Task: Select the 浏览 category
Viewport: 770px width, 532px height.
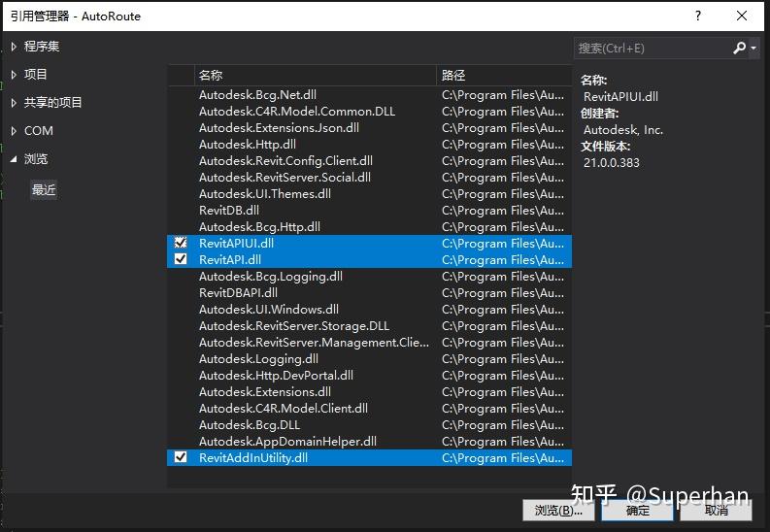Action: (x=36, y=159)
